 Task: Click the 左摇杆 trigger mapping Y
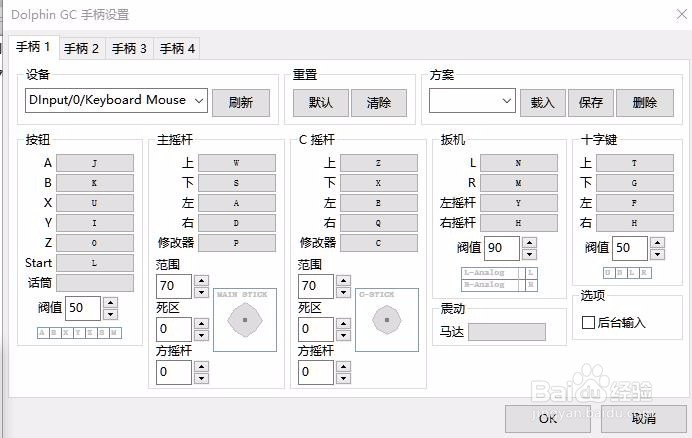tap(519, 203)
